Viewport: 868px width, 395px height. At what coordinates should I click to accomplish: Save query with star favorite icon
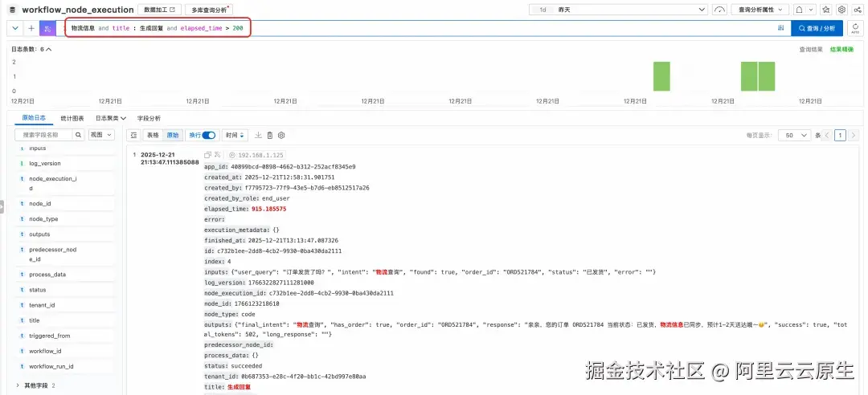click(x=826, y=10)
